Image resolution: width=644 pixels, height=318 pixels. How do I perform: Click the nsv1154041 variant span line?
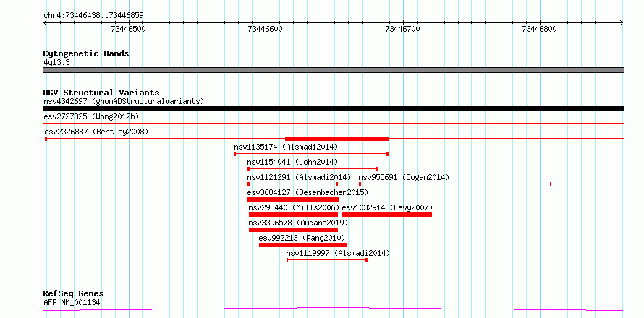(x=313, y=169)
